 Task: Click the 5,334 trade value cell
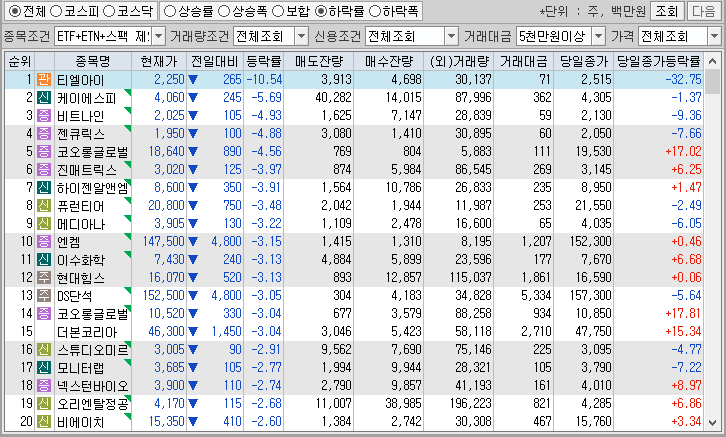pos(536,295)
